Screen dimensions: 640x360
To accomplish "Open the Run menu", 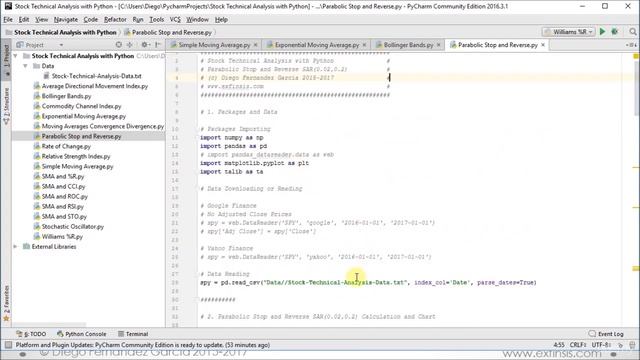I will pos(138,19).
